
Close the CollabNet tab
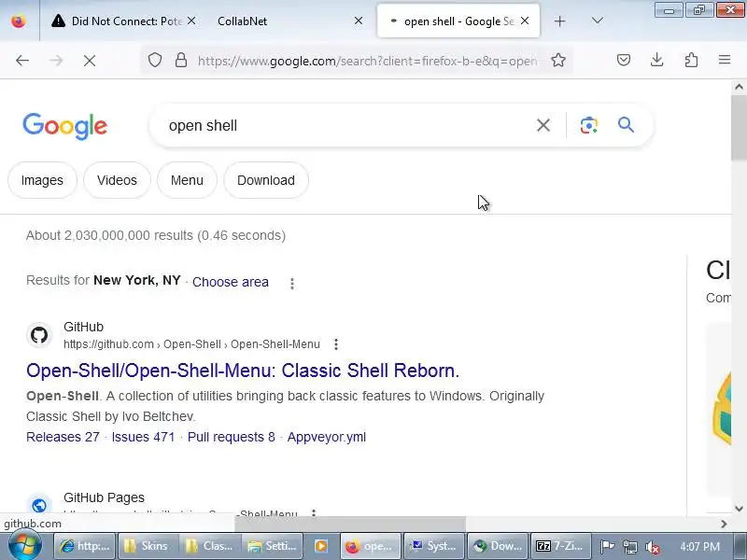pos(359,21)
